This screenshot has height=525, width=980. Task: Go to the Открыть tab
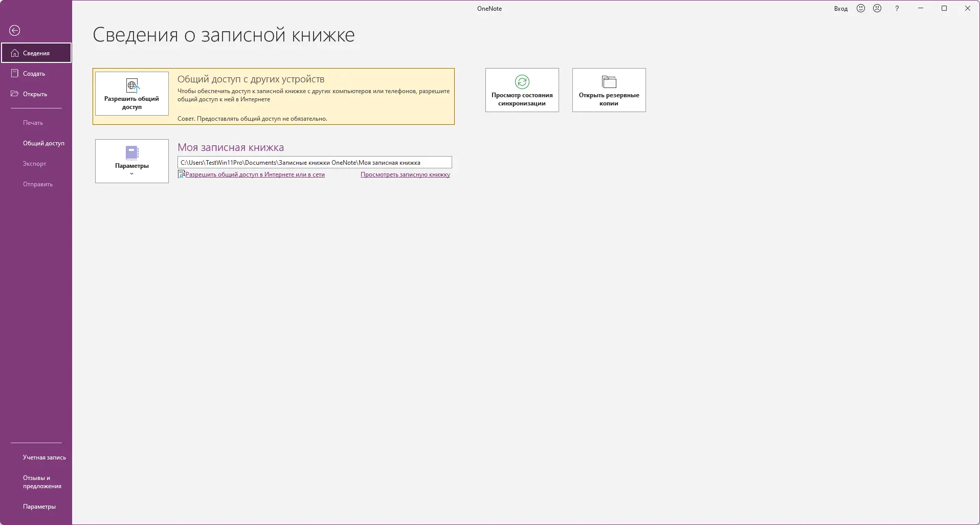pyautogui.click(x=36, y=94)
